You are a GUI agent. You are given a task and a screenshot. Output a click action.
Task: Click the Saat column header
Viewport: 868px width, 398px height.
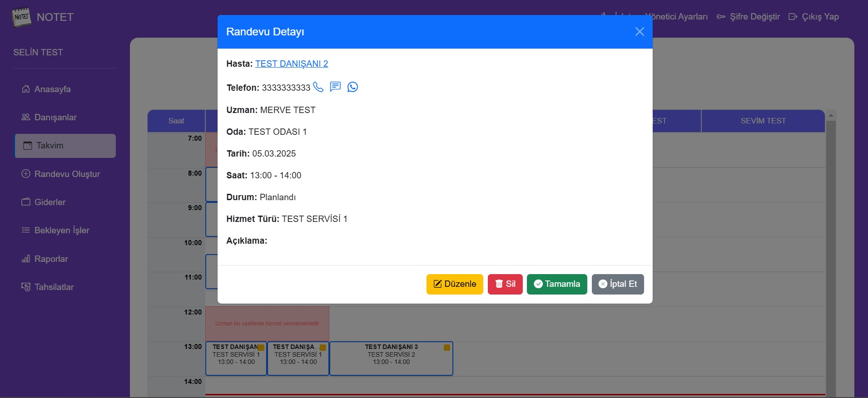176,121
